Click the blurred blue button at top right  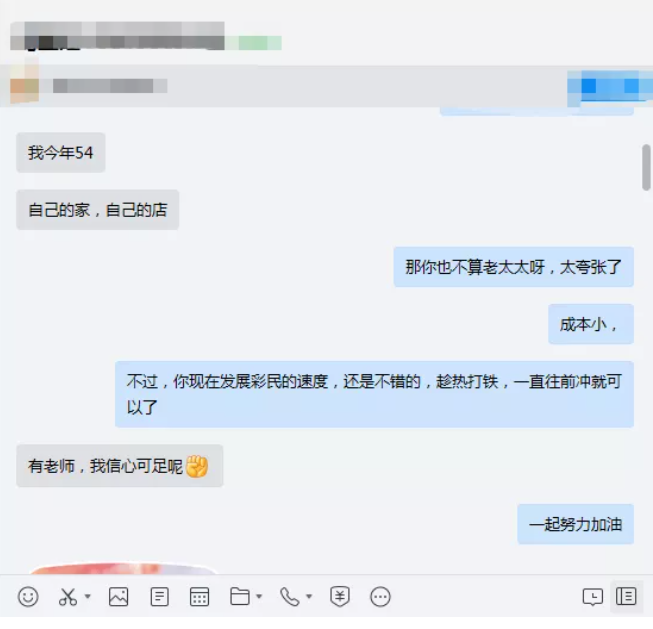click(x=610, y=86)
